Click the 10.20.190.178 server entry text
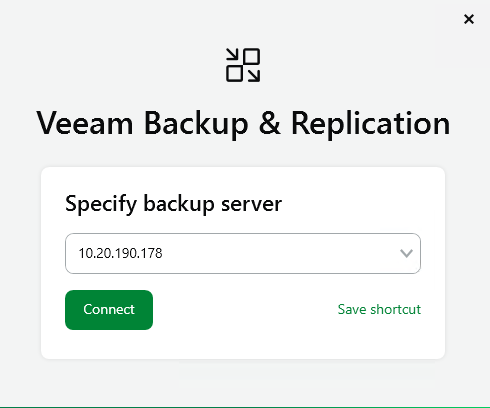Viewport: 490px width, 408px height. tap(120, 253)
